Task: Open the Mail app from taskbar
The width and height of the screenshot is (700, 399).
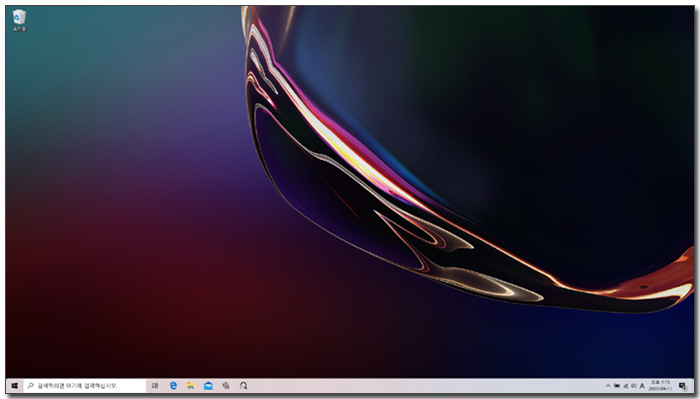Action: (208, 386)
